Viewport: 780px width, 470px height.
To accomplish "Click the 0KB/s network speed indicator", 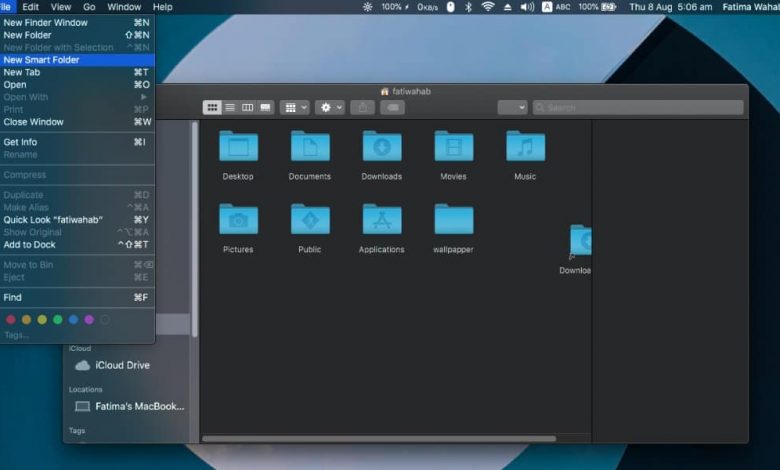I will 428,7.
